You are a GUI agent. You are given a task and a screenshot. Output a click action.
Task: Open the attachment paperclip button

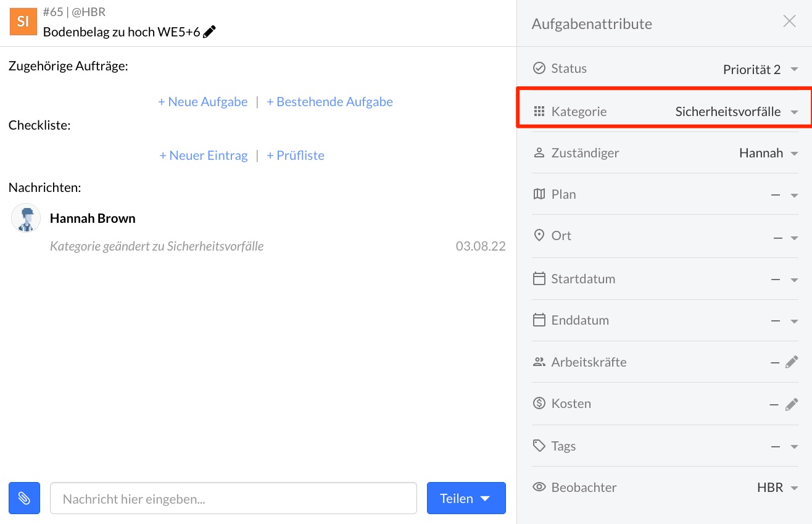pyautogui.click(x=24, y=498)
